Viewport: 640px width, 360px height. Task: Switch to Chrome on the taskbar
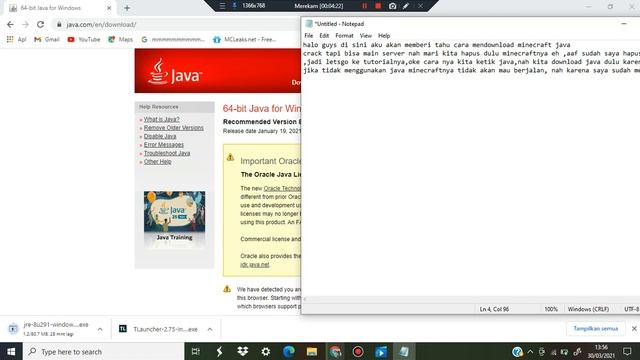[x=335, y=351]
